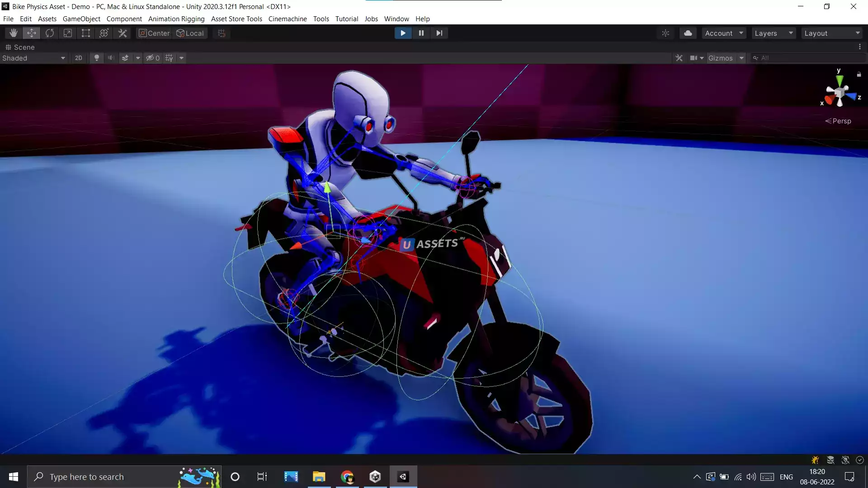The width and height of the screenshot is (868, 488).
Task: Toggle scene audio mute
Action: coord(111,58)
